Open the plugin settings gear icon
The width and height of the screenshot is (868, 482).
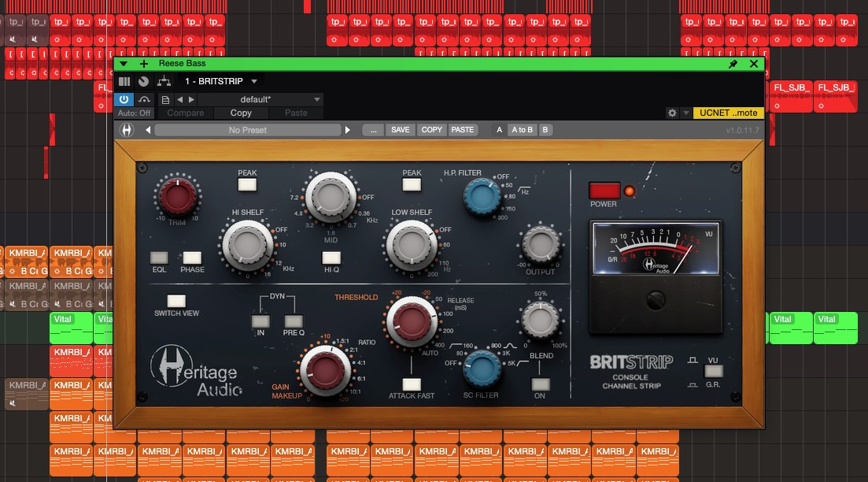pyautogui.click(x=672, y=113)
